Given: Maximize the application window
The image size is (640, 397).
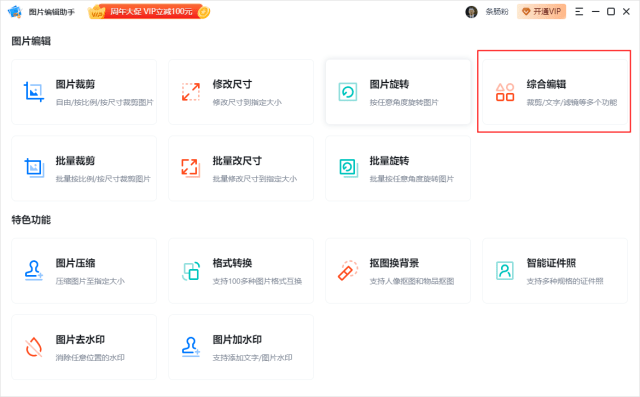Looking at the screenshot, I should (x=611, y=12).
